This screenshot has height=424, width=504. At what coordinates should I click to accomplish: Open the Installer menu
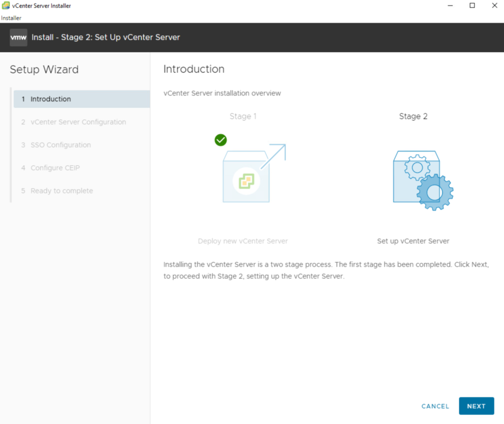[x=11, y=18]
